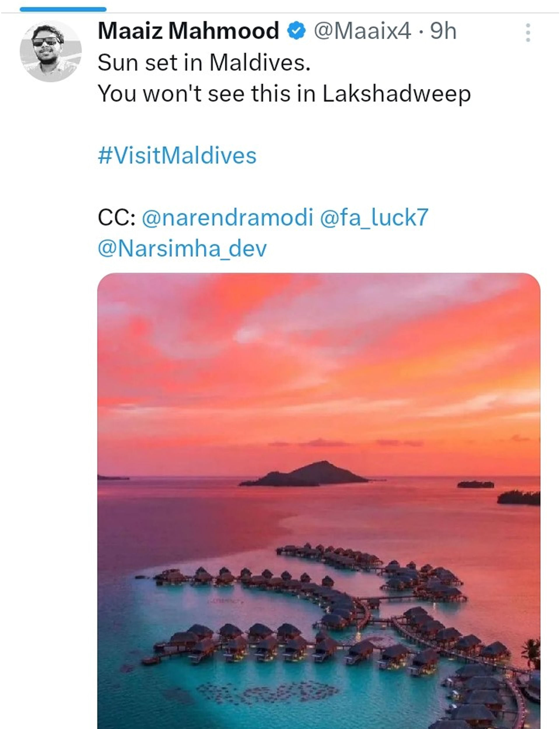Screen dimensions: 560x729
Task: Select the blue active tab indicator bar
Action: click(x=63, y=9)
